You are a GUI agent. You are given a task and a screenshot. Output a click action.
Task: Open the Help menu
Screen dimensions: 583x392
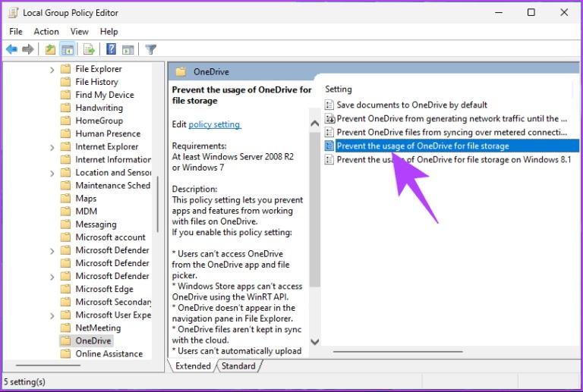(x=109, y=32)
